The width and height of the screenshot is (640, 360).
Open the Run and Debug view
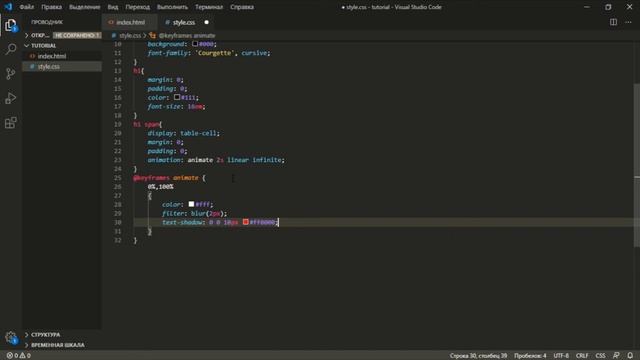click(x=11, y=98)
